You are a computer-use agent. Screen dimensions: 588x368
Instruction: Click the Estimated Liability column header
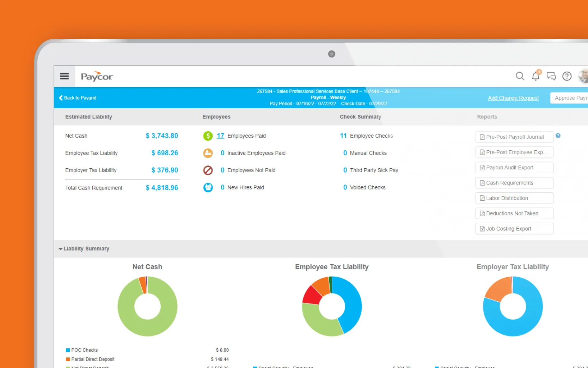pos(88,117)
